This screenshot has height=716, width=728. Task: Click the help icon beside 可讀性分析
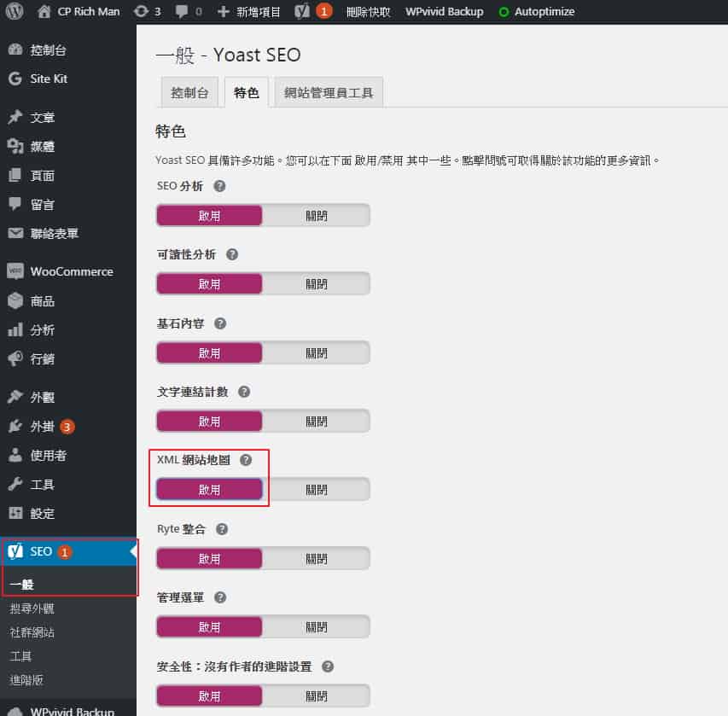pos(232,254)
